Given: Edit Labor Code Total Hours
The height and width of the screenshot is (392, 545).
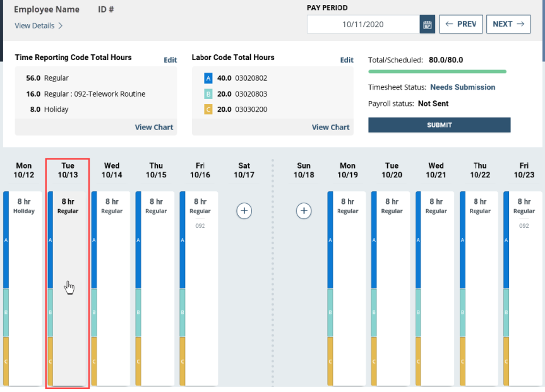Looking at the screenshot, I should click(x=347, y=61).
